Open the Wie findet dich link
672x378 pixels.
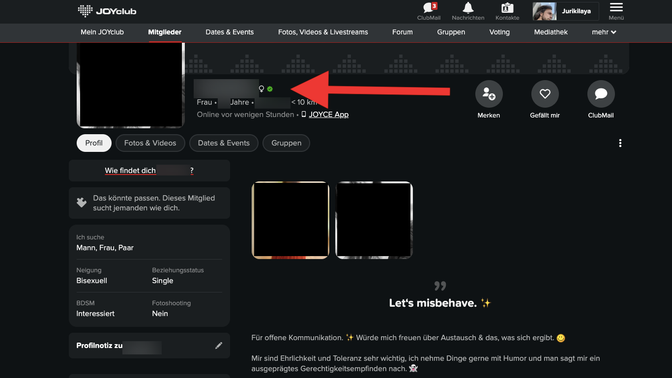tap(149, 171)
